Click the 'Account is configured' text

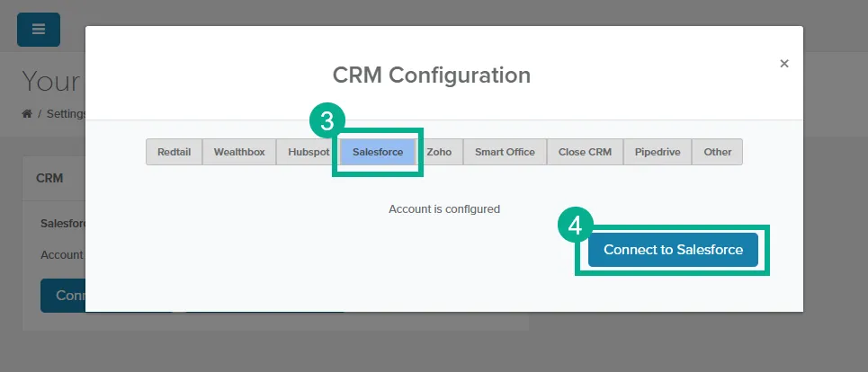tap(444, 209)
